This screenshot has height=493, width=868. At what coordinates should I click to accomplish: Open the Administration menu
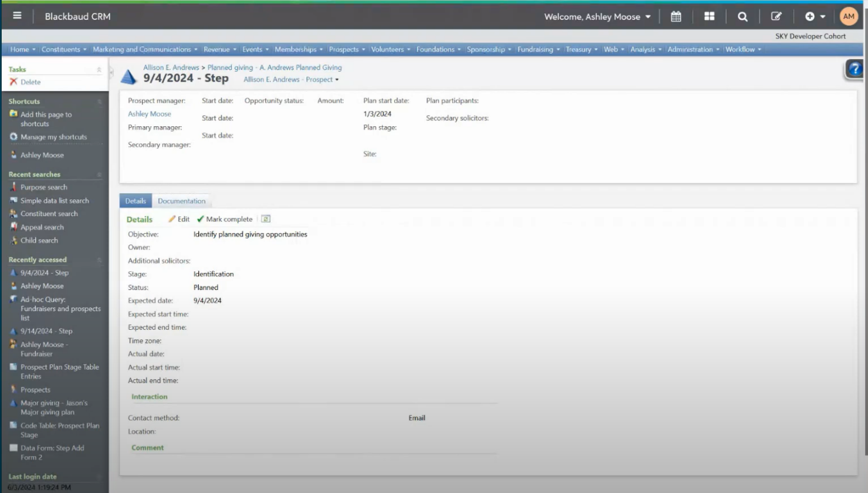pyautogui.click(x=693, y=49)
